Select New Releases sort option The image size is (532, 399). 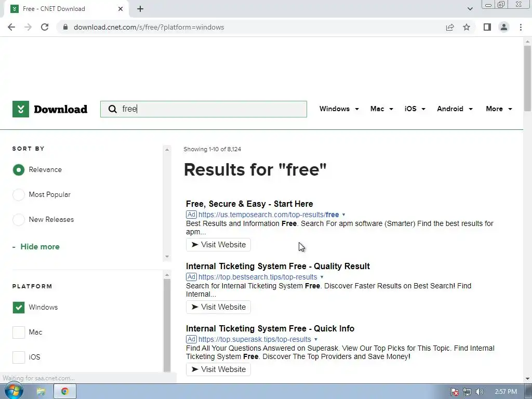19,220
